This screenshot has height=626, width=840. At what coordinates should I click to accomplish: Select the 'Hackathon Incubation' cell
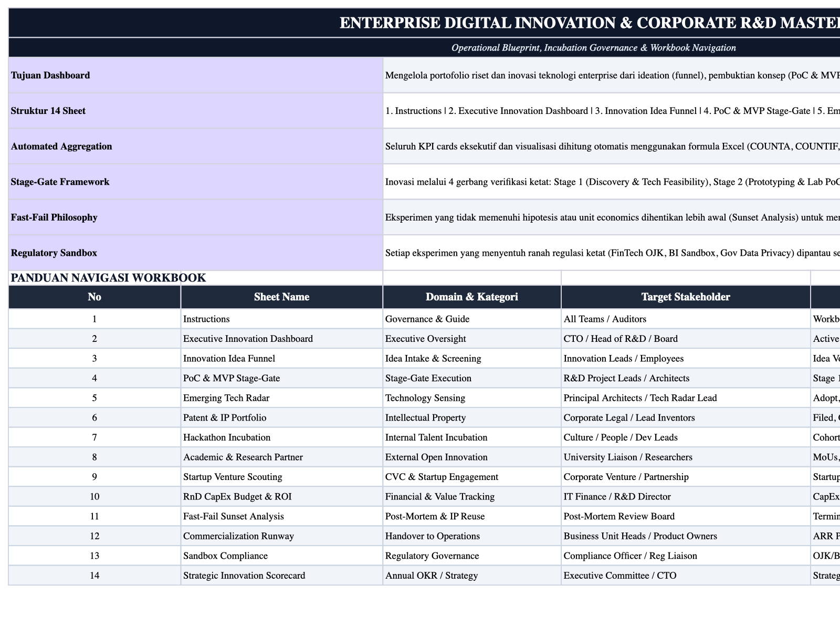(x=282, y=437)
